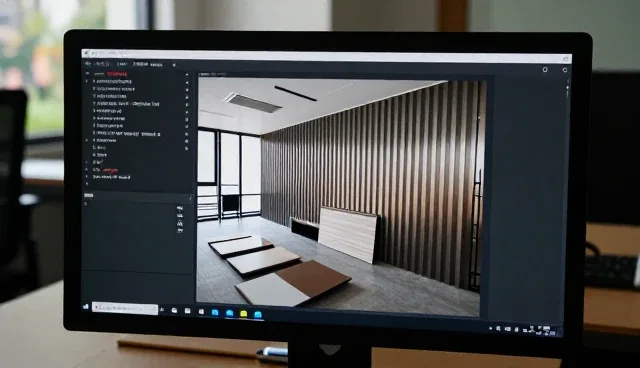Click the Windows Start button in the taskbar
Image resolution: width=640 pixels, height=368 pixels.
click(86, 306)
